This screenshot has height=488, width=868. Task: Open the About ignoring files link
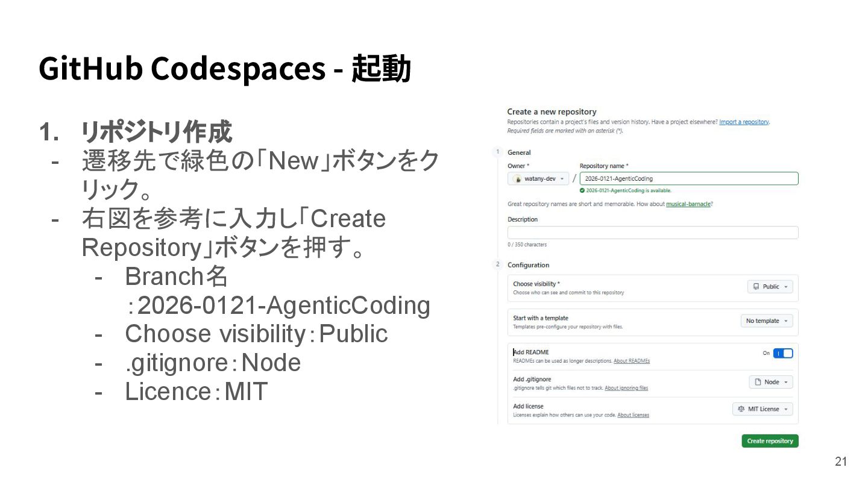point(626,388)
